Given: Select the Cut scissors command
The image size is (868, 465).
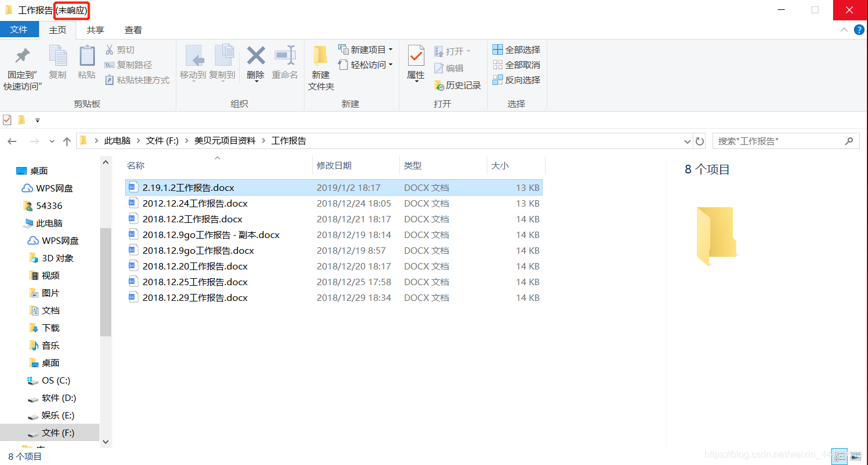Looking at the screenshot, I should (120, 50).
